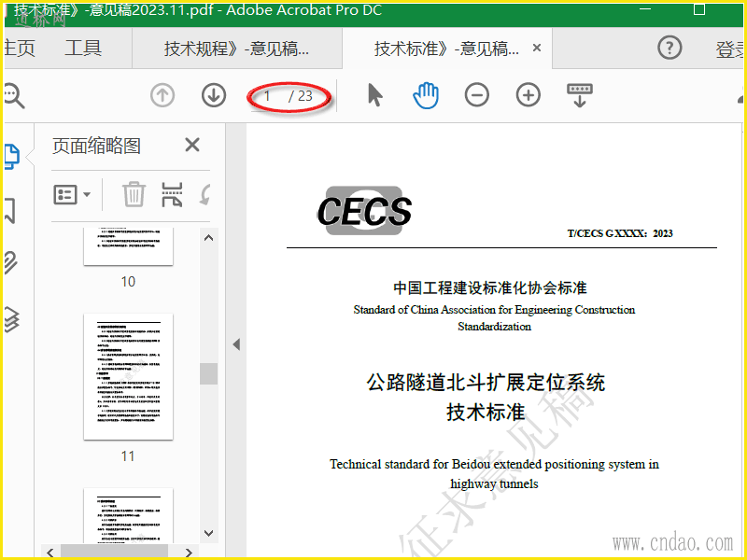Viewport: 747px width, 560px height.
Task: Click the find text magnifier icon
Action: tap(14, 96)
